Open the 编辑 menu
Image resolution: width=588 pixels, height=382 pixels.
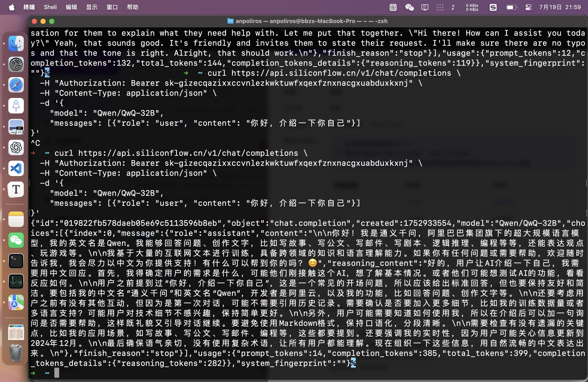pos(71,7)
